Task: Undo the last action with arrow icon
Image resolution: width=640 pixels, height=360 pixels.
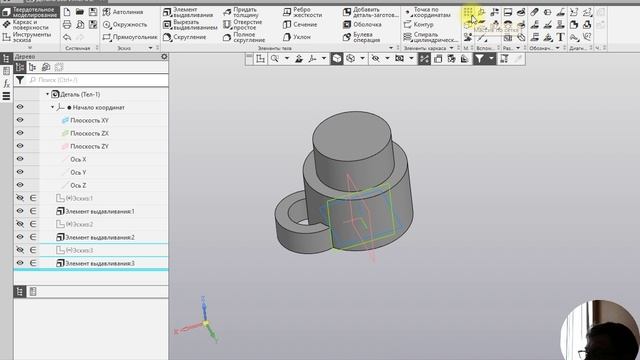Action: pyautogui.click(x=67, y=38)
